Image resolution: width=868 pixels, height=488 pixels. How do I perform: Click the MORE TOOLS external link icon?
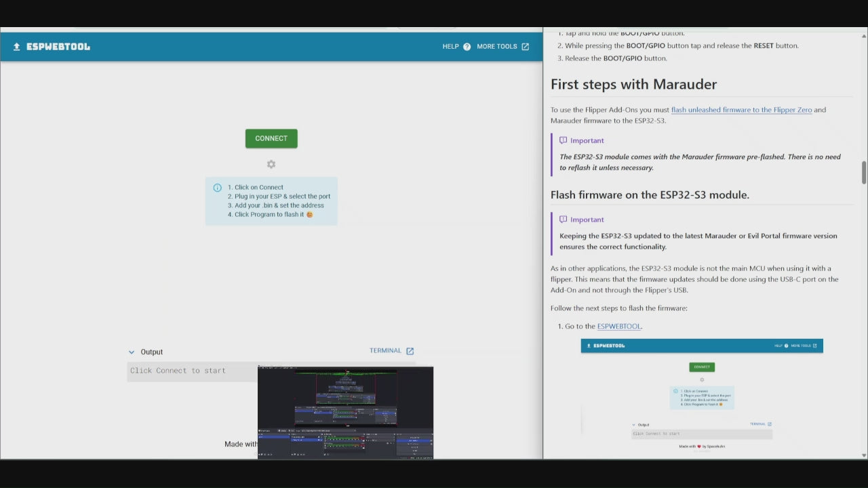(525, 47)
